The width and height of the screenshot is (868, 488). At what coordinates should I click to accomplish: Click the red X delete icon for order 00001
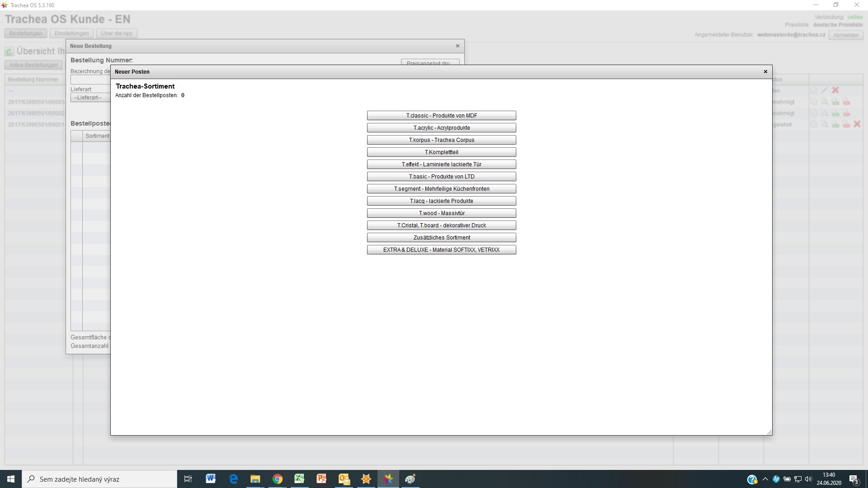[857, 124]
